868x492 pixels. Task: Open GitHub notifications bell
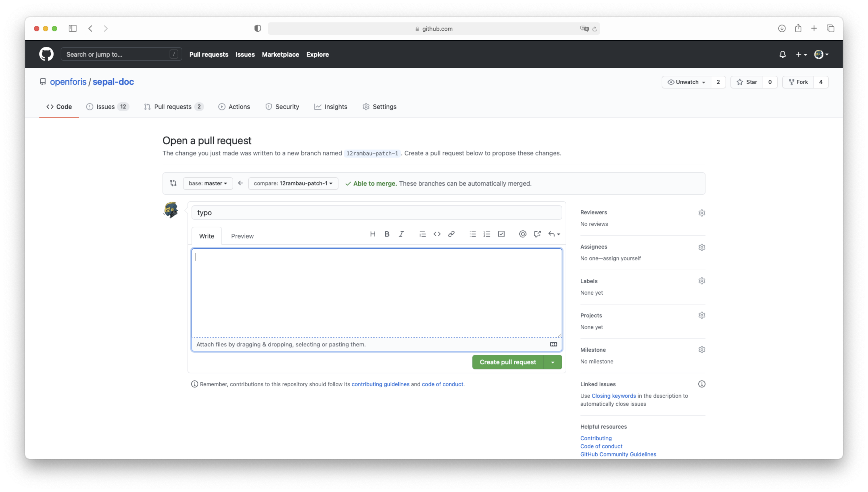pos(782,54)
